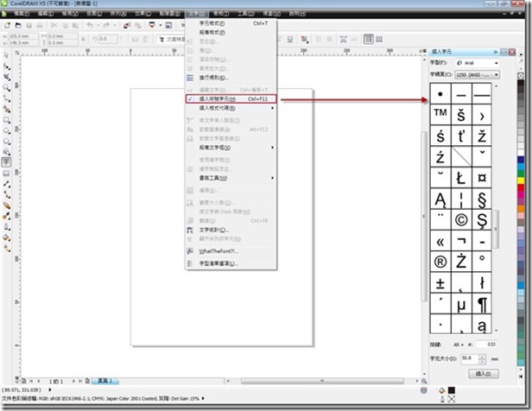Choose WhatTheFont?! menu item
Screen dimensions: 532x411
point(231,251)
